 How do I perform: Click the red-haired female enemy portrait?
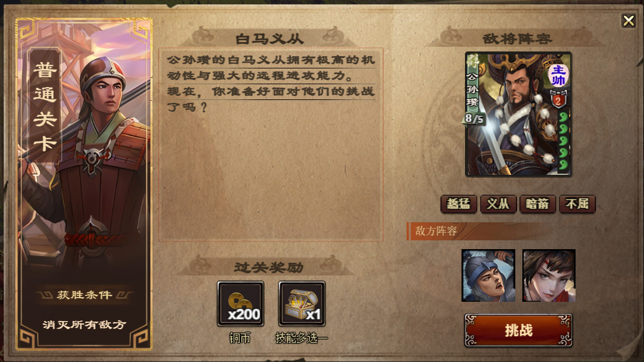point(549,275)
